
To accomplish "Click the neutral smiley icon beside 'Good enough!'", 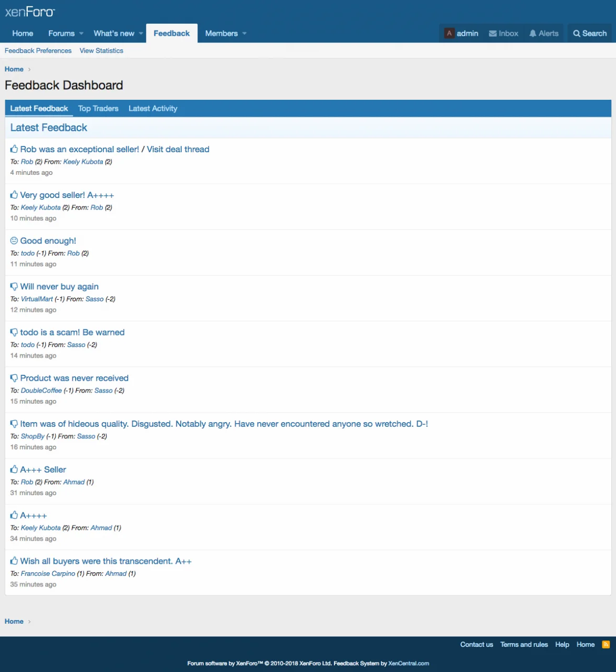I will [x=14, y=240].
